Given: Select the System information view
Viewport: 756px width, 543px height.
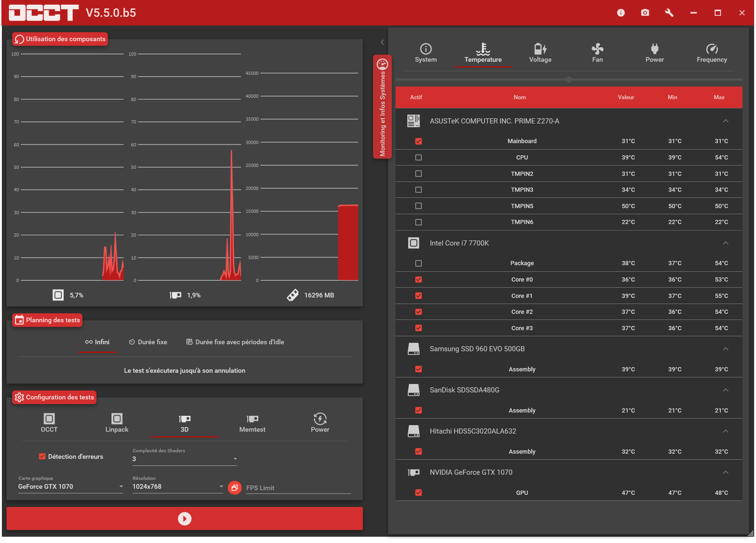Looking at the screenshot, I should [426, 52].
